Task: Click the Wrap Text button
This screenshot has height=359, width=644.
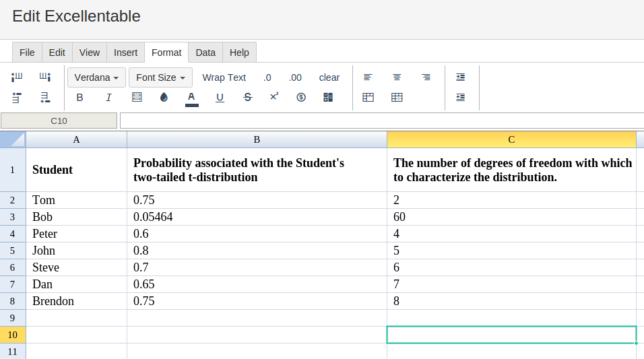Action: pyautogui.click(x=224, y=77)
